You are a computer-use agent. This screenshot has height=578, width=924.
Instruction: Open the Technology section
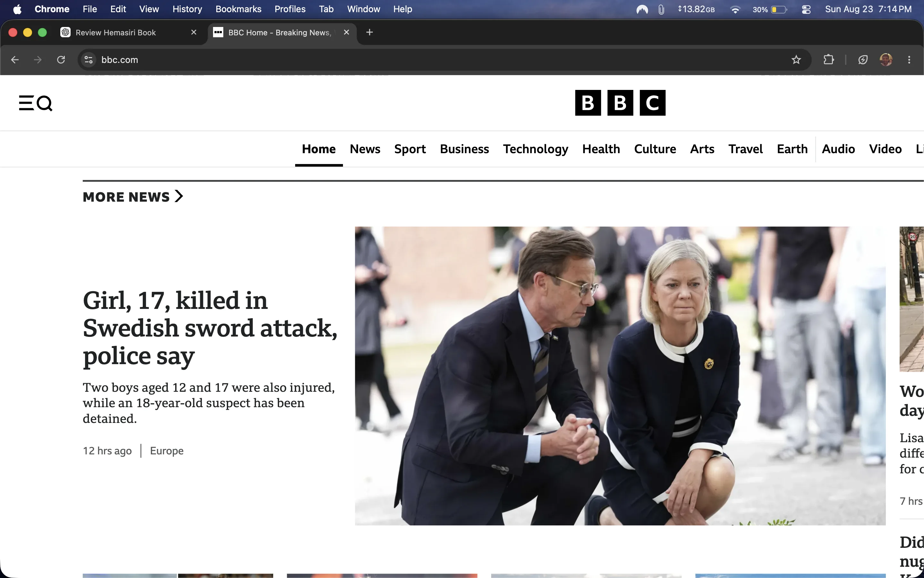point(535,149)
